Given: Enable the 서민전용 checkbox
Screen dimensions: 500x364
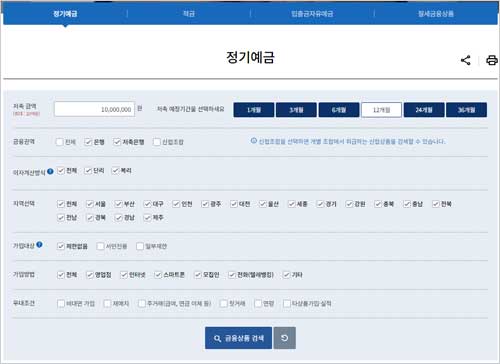Looking at the screenshot, I should pyautogui.click(x=100, y=246).
